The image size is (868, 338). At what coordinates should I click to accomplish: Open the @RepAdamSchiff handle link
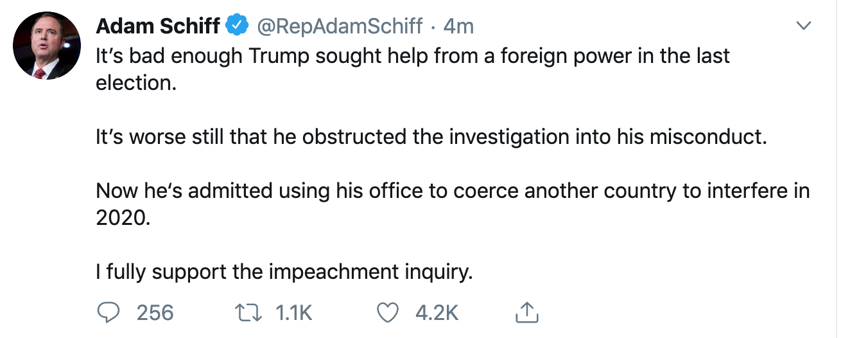(340, 26)
